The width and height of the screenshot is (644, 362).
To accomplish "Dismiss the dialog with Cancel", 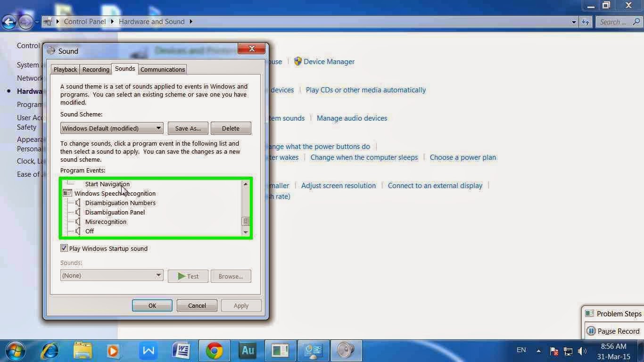I will (x=197, y=305).
